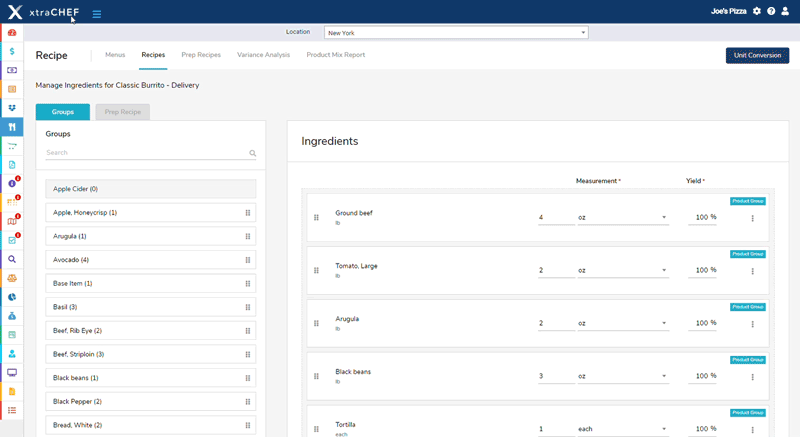The height and width of the screenshot is (437, 800).
Task: Select the Black Pepper (2) group
Action: click(151, 402)
